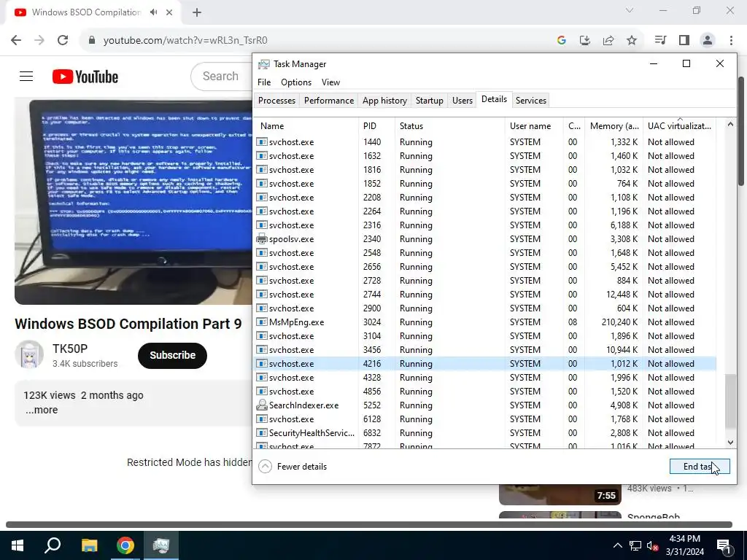The height and width of the screenshot is (560, 747).
Task: Close the Windows BSOD Compilation tab
Action: tap(169, 12)
